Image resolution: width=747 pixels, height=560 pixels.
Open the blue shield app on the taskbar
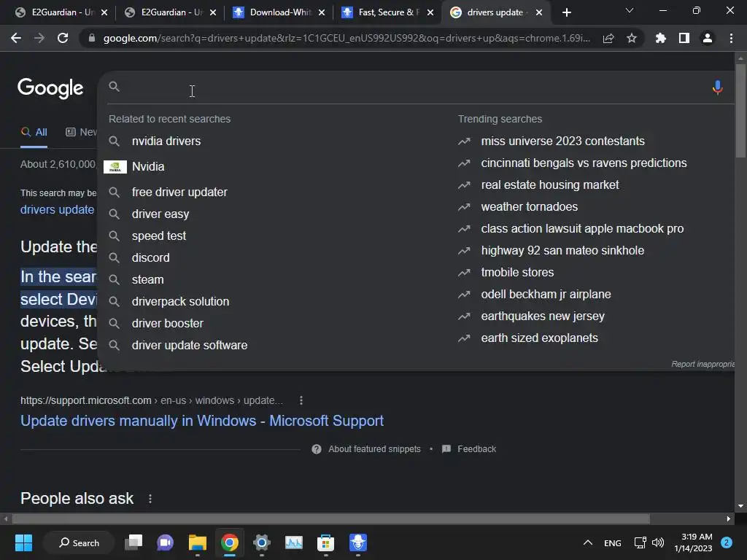click(x=357, y=542)
